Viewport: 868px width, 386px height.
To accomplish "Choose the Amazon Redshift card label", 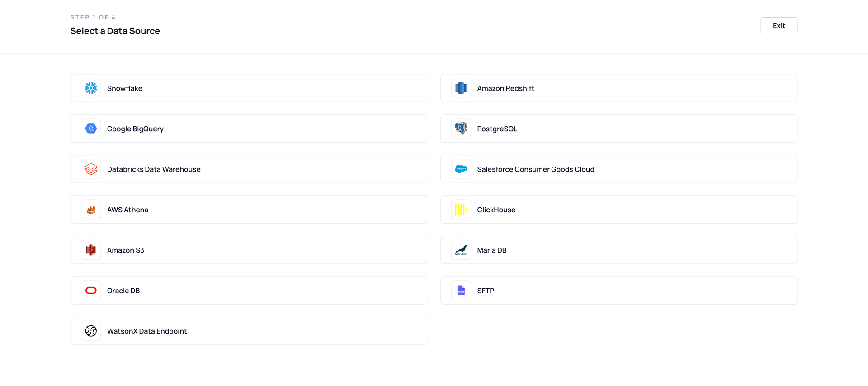I will tap(505, 88).
